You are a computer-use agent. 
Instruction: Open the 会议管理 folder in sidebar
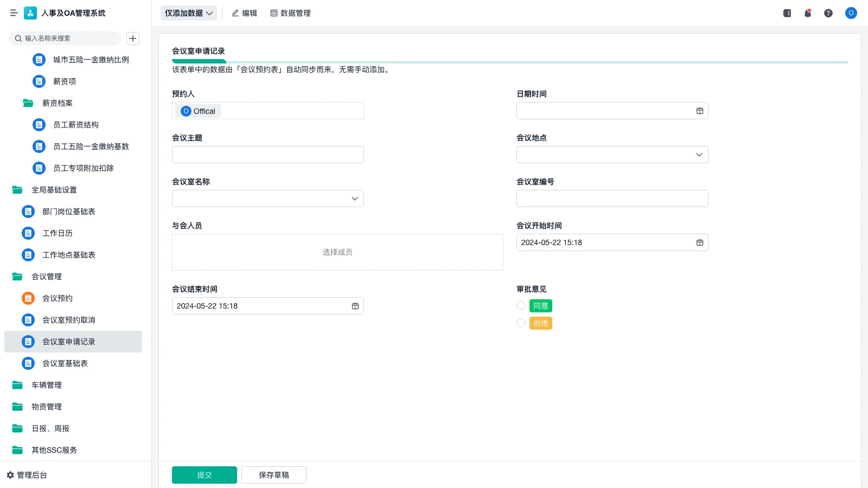tap(47, 277)
